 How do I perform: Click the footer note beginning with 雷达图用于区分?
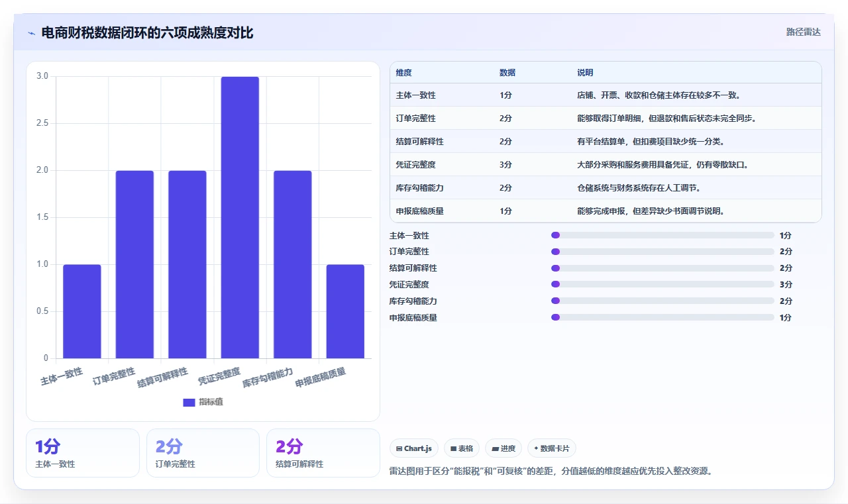tap(551, 472)
